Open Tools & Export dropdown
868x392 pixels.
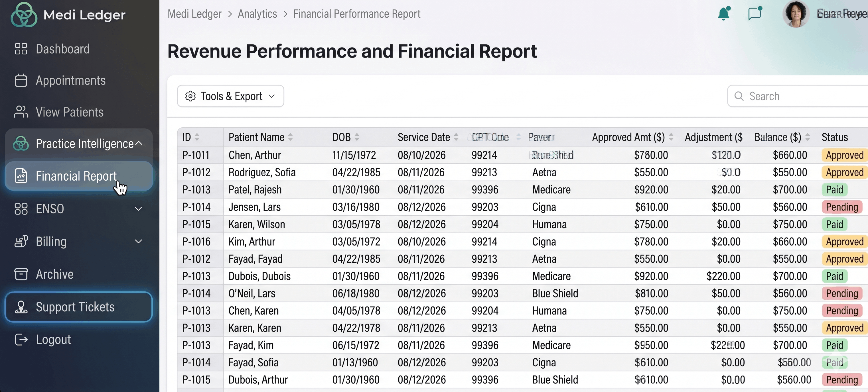pos(230,96)
